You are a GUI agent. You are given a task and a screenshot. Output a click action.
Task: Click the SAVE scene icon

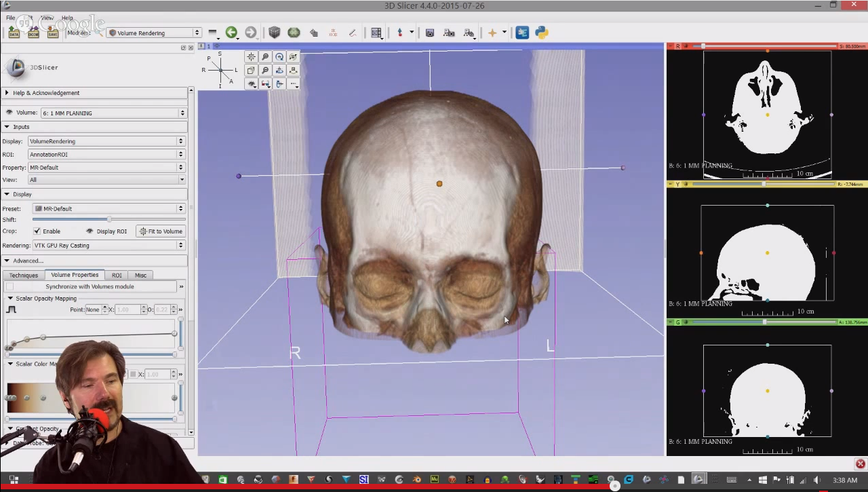(53, 33)
